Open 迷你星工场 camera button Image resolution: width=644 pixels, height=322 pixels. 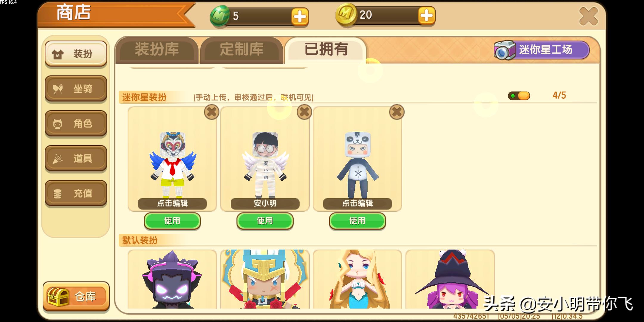[x=542, y=50]
